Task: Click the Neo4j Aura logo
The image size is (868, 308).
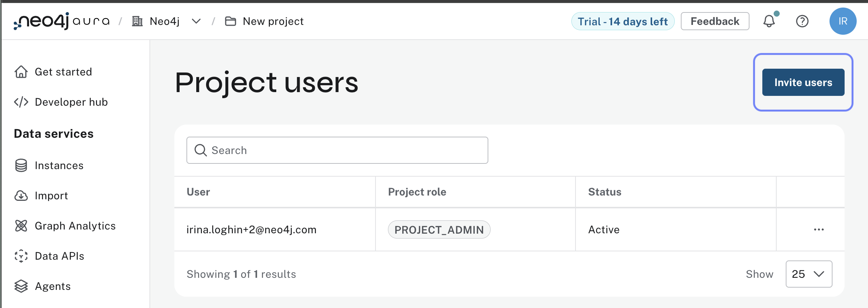Action: tap(62, 21)
